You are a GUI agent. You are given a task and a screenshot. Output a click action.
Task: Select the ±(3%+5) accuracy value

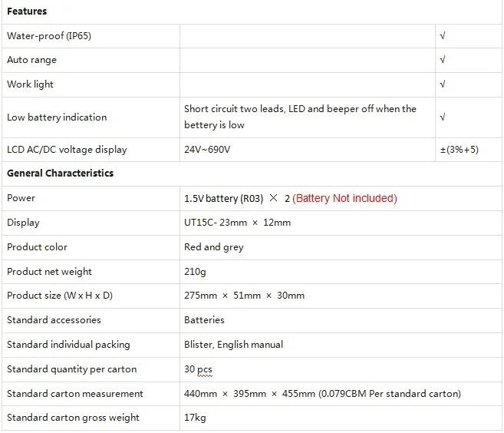(460, 150)
